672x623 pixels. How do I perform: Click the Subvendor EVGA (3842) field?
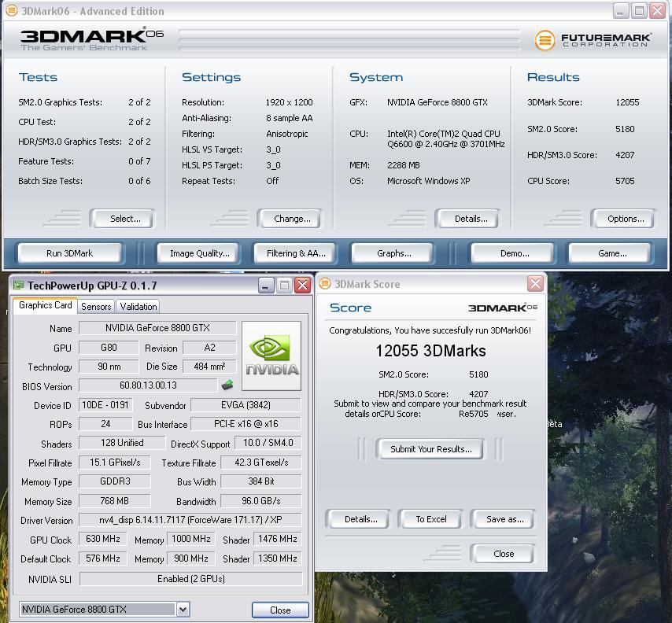(x=246, y=405)
